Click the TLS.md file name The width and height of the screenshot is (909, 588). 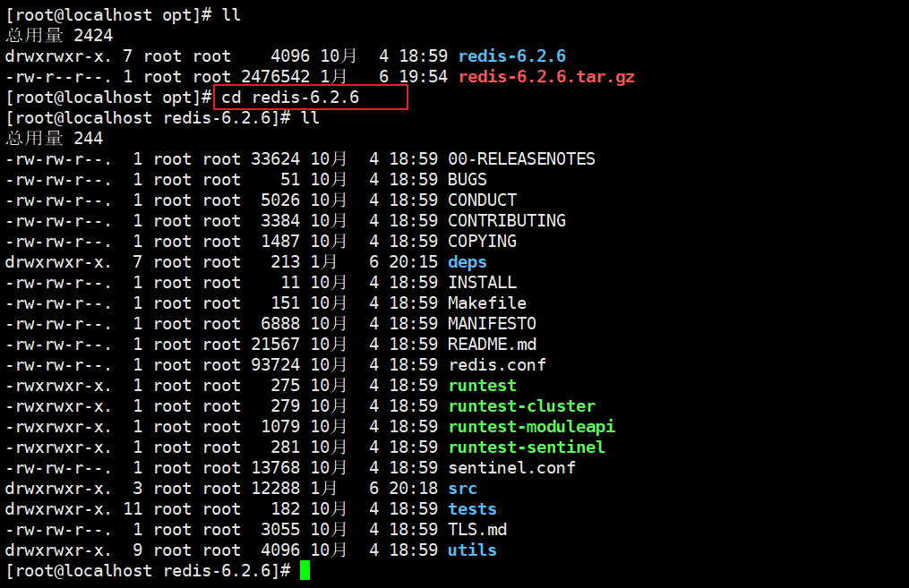point(477,530)
